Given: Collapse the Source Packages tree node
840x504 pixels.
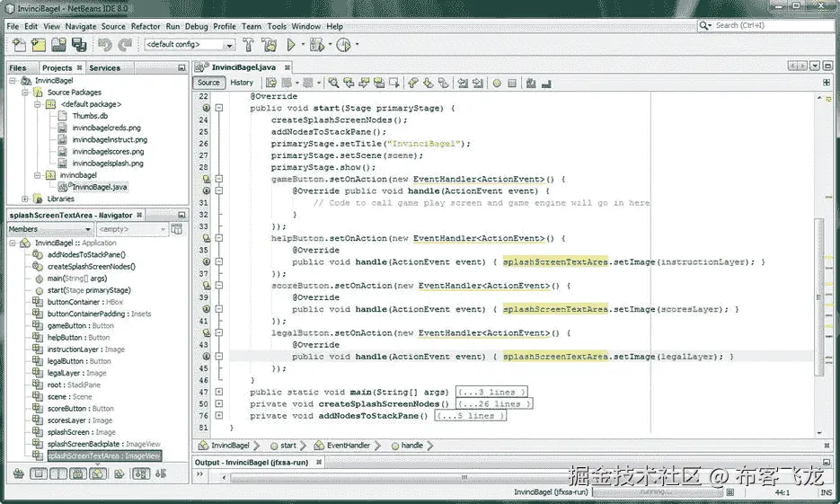Looking at the screenshot, I should coord(24,93).
